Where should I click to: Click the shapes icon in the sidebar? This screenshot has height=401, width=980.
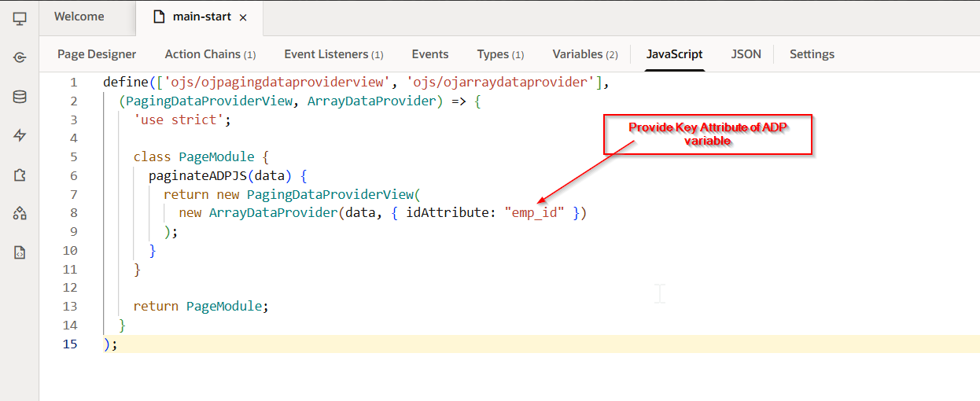[20, 213]
